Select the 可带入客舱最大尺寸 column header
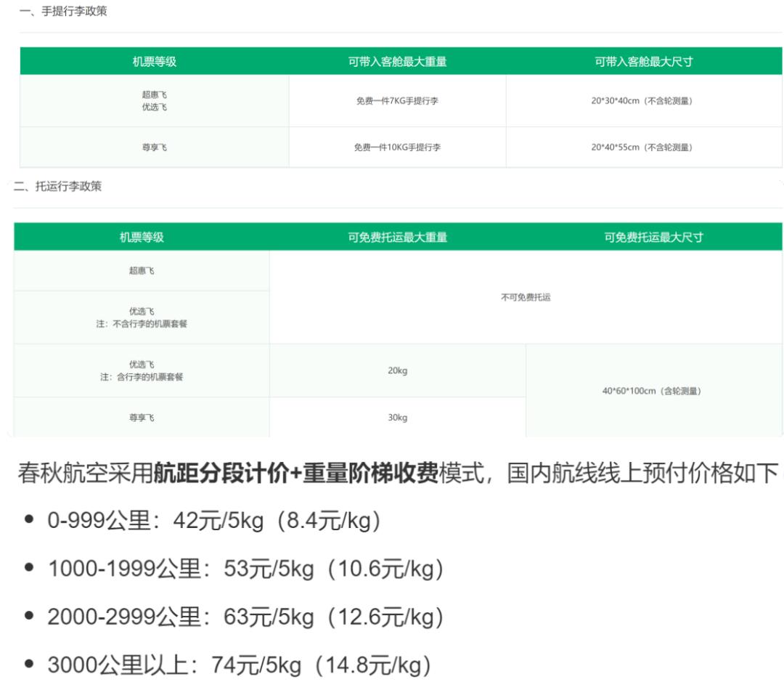The height and width of the screenshot is (682, 784). tap(643, 62)
